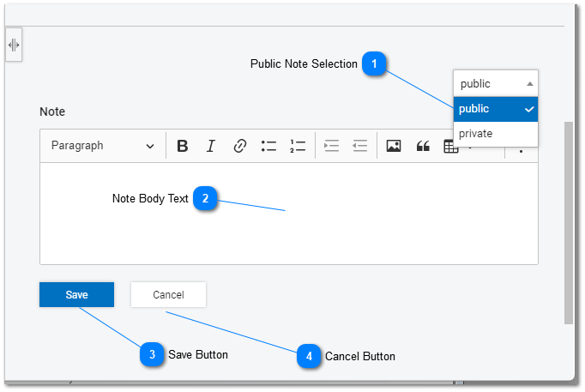Insert a hyperlink in the note

tap(240, 146)
